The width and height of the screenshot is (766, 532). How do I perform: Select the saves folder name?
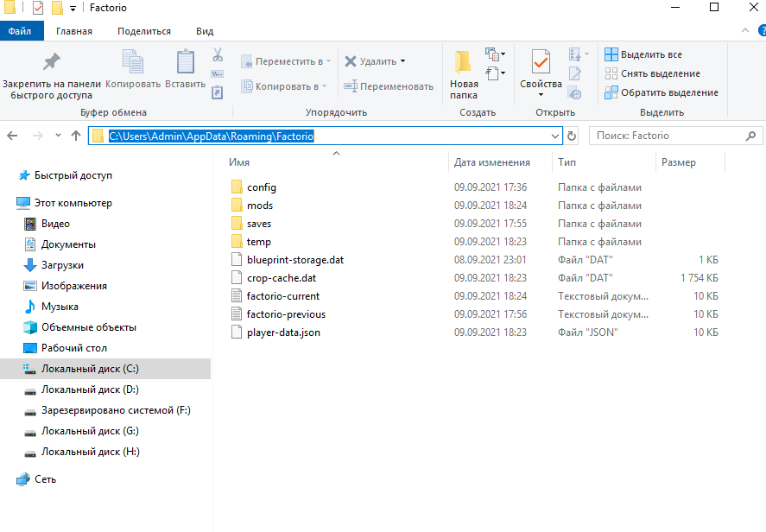[259, 224]
